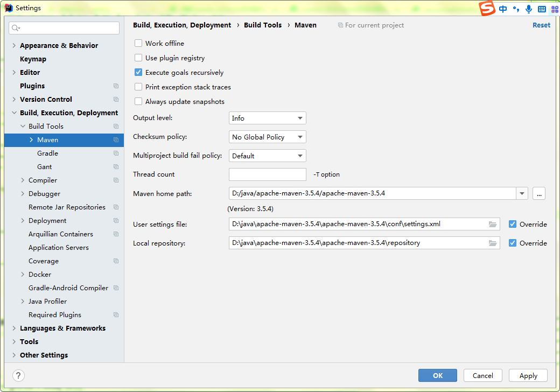Click the project-level icon beside Plugins
560x392 pixels.
click(116, 86)
